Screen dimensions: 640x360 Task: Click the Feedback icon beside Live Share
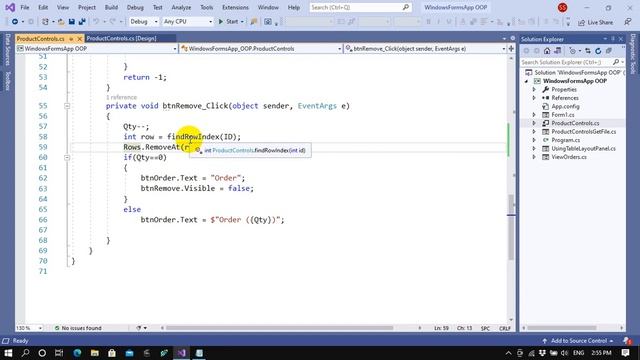pyautogui.click(x=628, y=22)
